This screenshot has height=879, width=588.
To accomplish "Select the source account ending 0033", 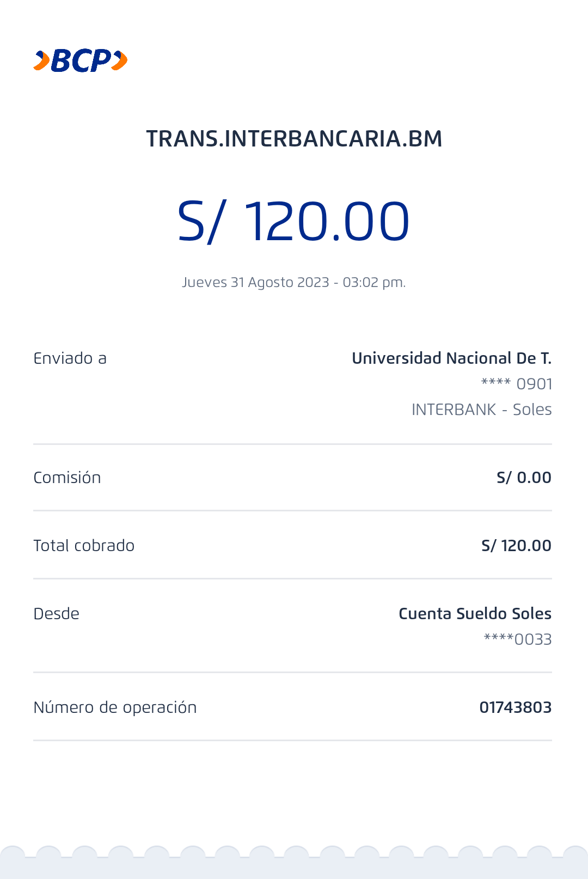I will 518,639.
